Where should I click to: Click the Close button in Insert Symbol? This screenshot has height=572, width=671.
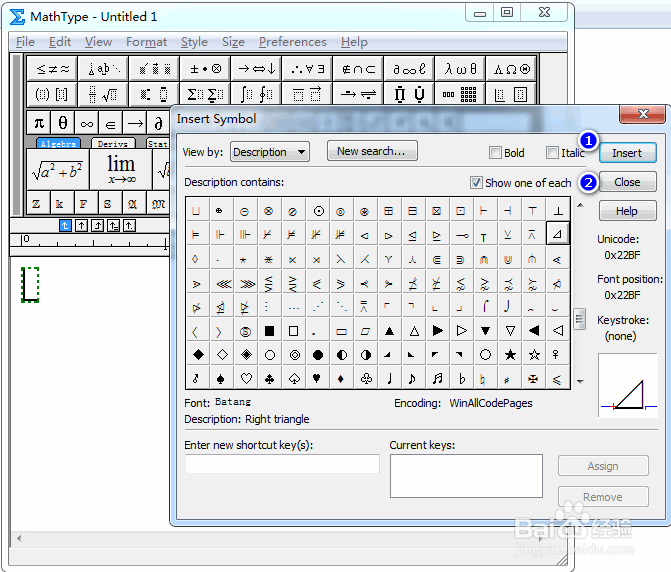[627, 182]
